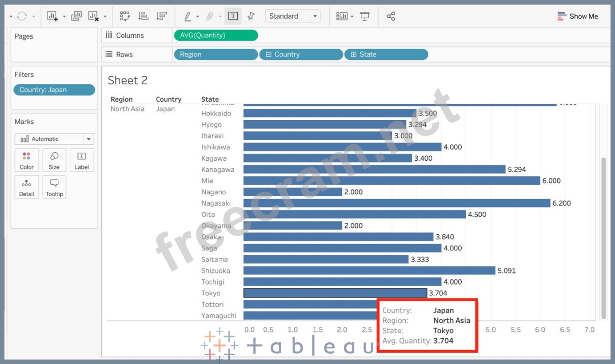
Task: Click the Country: Japan filter pill
Action: pos(54,90)
